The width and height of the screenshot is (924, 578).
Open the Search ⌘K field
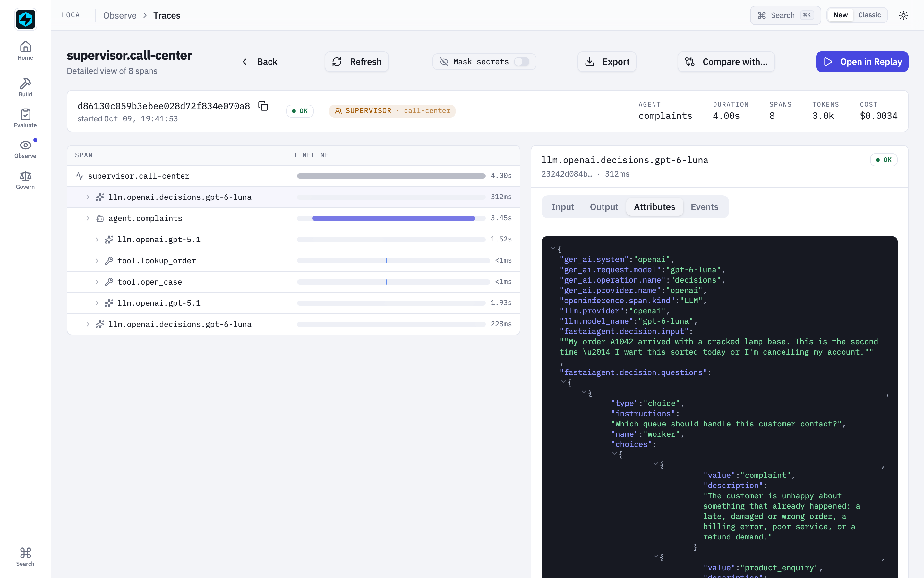click(x=785, y=15)
